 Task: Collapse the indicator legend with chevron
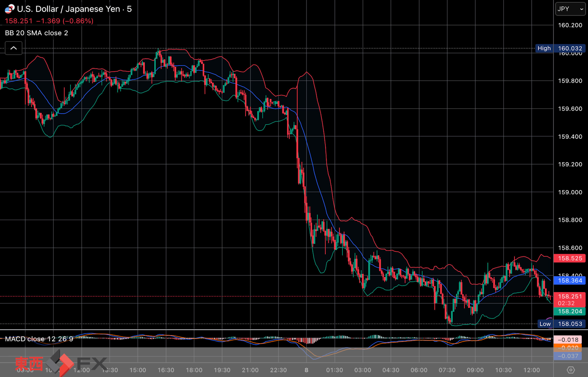(x=14, y=48)
